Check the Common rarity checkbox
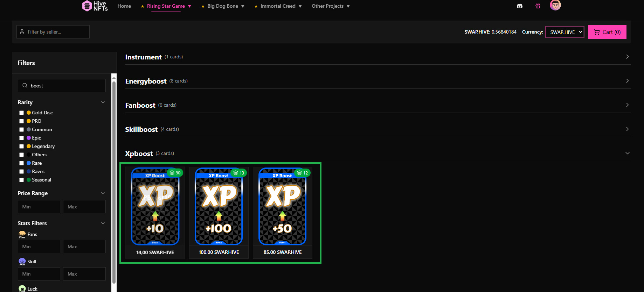The image size is (644, 292). click(x=21, y=129)
